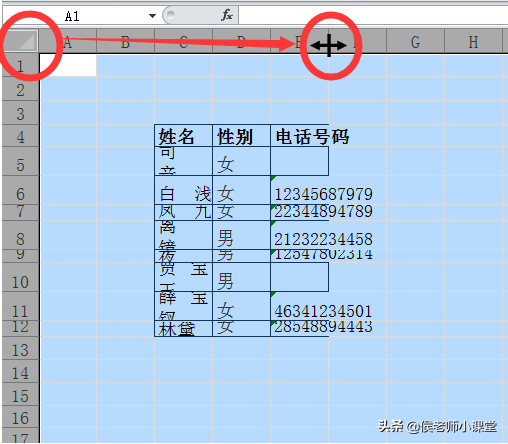Click the name cell 林黛
The height and width of the screenshot is (444, 508).
[x=184, y=328]
